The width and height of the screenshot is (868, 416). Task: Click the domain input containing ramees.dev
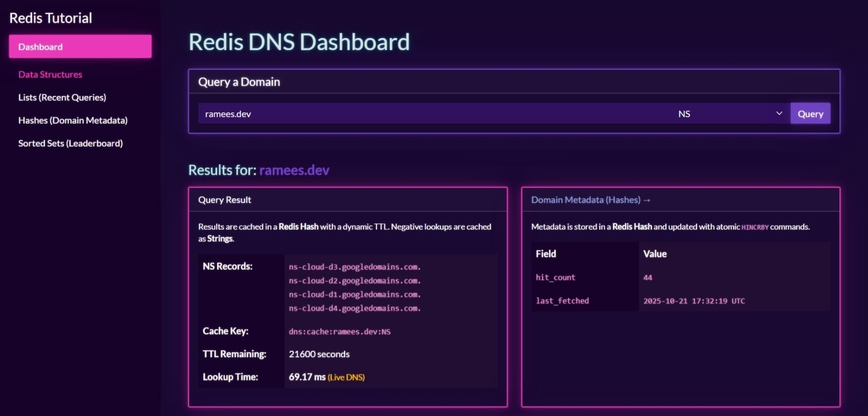pos(434,114)
